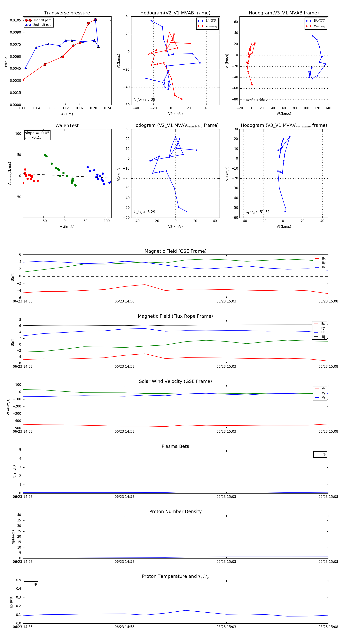Click the 'Solar Wind Velocity (GSE Frame)' title
The image size is (351, 644).
pos(175,382)
